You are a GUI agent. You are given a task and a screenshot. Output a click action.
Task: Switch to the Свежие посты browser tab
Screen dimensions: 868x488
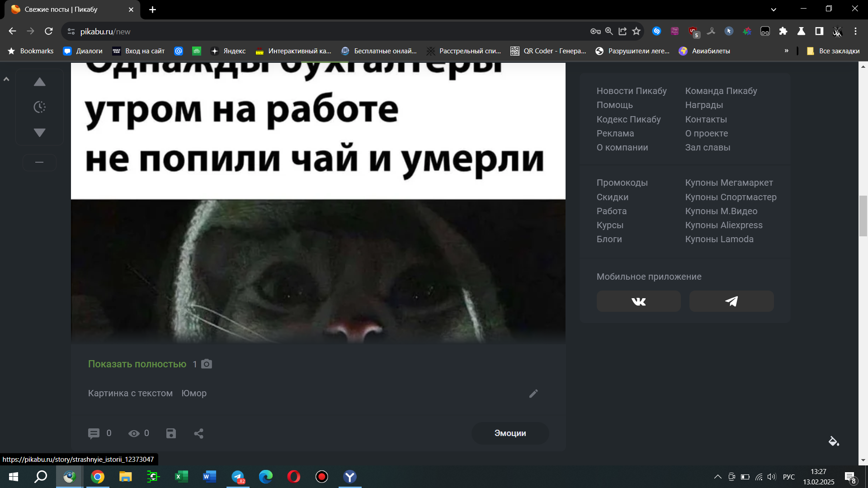click(61, 9)
